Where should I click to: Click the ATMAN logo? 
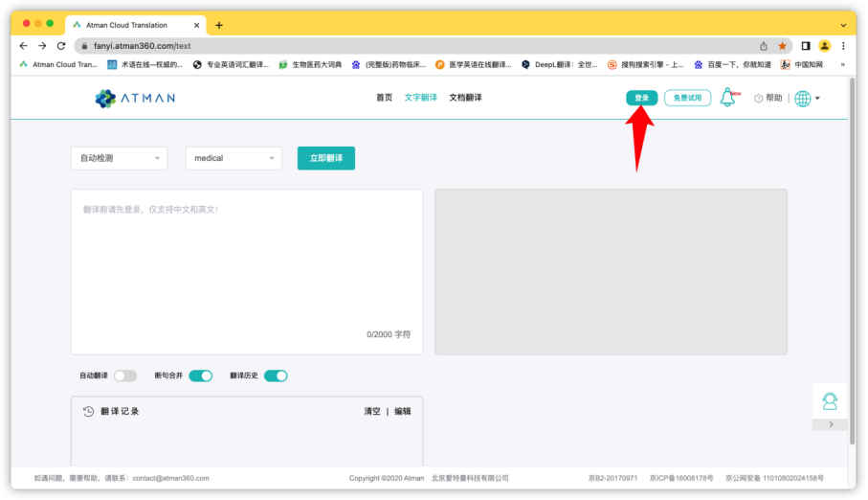click(x=135, y=98)
